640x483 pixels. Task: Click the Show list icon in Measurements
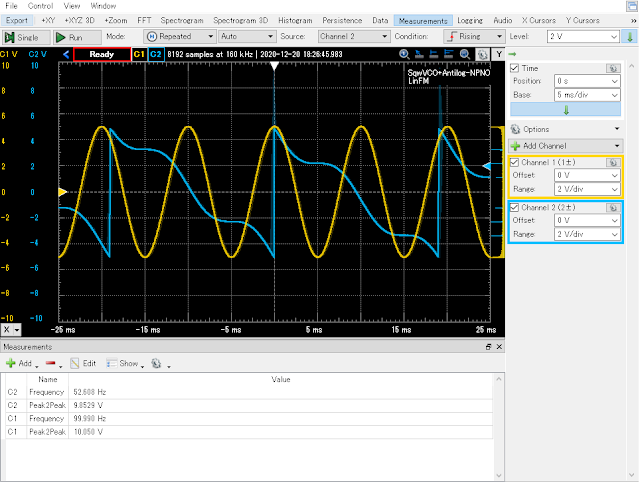(x=111, y=363)
